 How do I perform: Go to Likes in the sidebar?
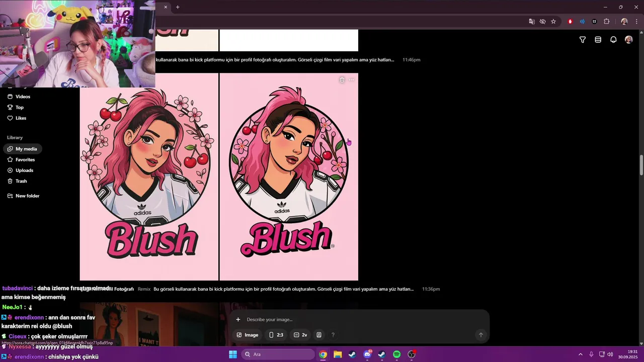(x=17, y=118)
